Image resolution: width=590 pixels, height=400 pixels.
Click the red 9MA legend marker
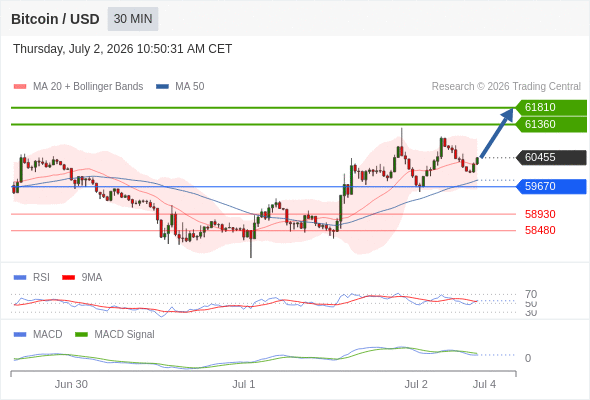coord(68,278)
